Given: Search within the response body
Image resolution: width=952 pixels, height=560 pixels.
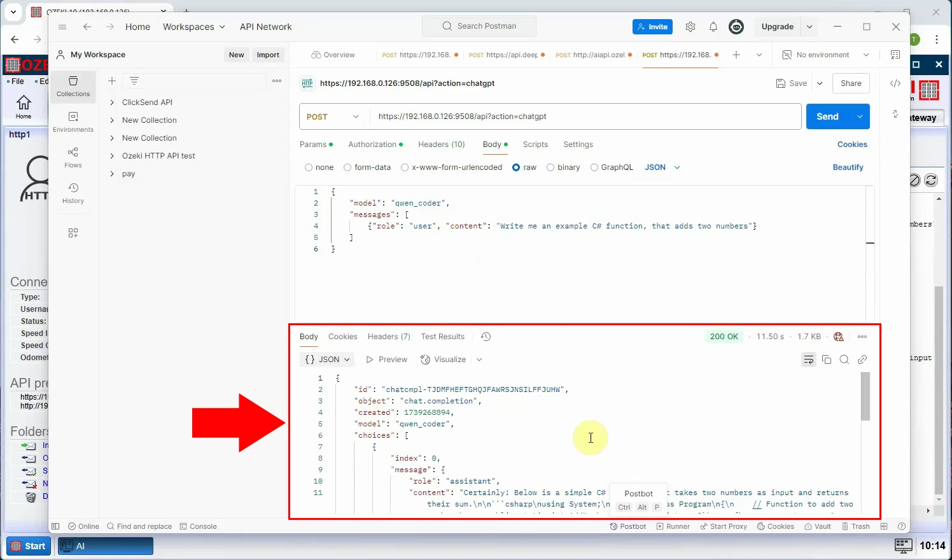Looking at the screenshot, I should pyautogui.click(x=844, y=360).
